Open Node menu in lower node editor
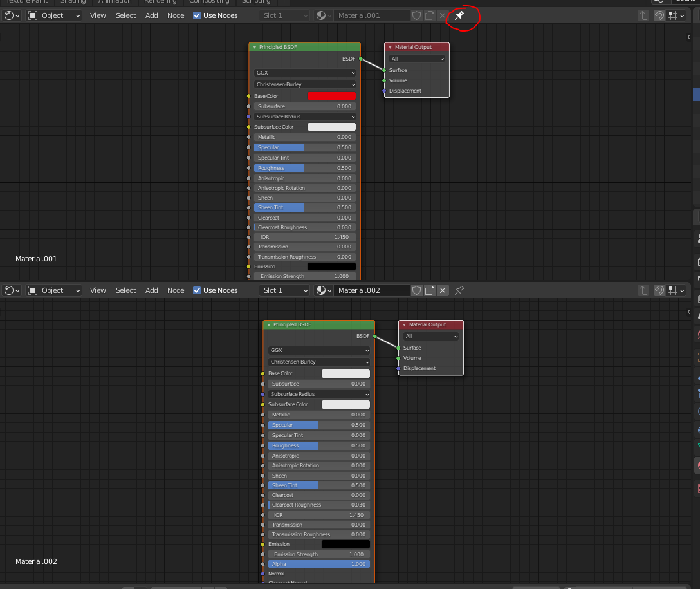Image resolution: width=700 pixels, height=589 pixels. point(176,290)
